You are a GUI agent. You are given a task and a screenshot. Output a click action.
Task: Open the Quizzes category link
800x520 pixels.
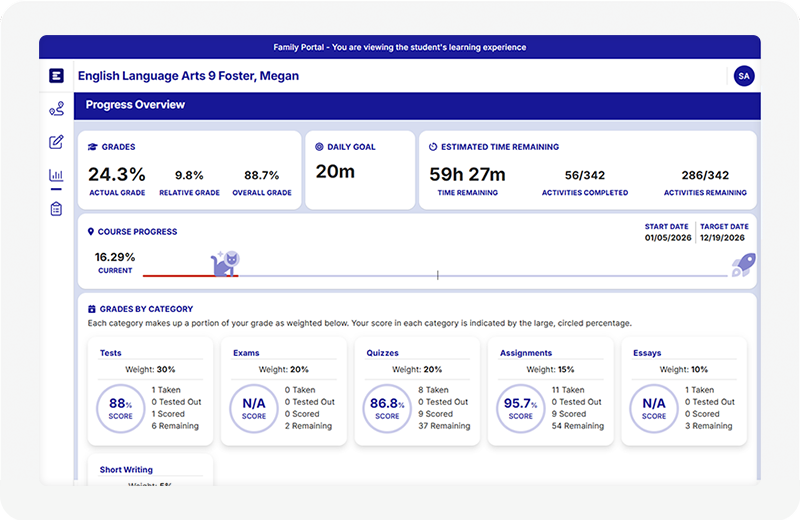(x=383, y=353)
